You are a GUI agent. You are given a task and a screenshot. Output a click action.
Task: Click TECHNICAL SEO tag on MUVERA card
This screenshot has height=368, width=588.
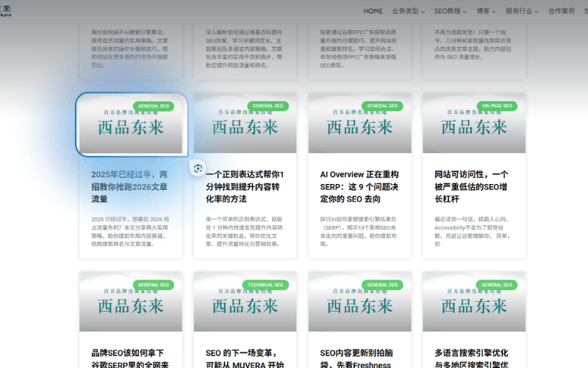coord(265,285)
